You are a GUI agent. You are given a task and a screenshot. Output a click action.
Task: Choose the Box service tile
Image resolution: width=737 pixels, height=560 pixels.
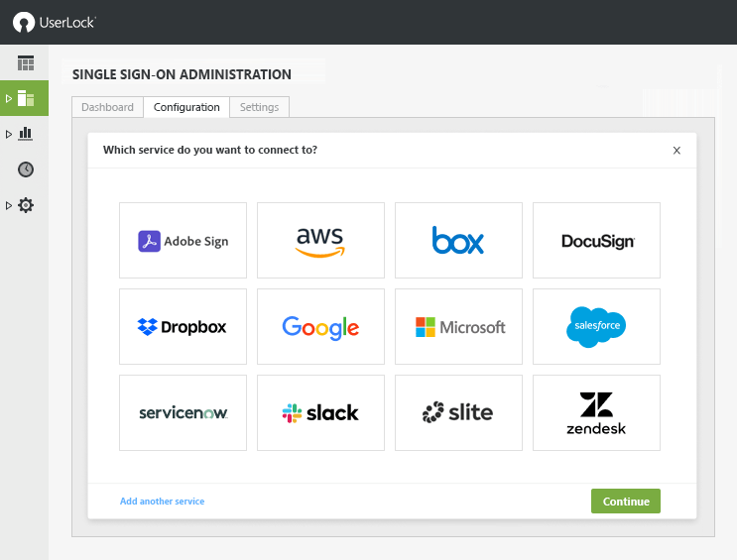pyautogui.click(x=458, y=241)
